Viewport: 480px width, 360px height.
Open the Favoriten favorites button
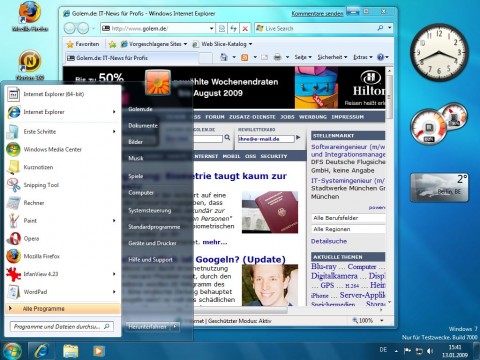83,44
